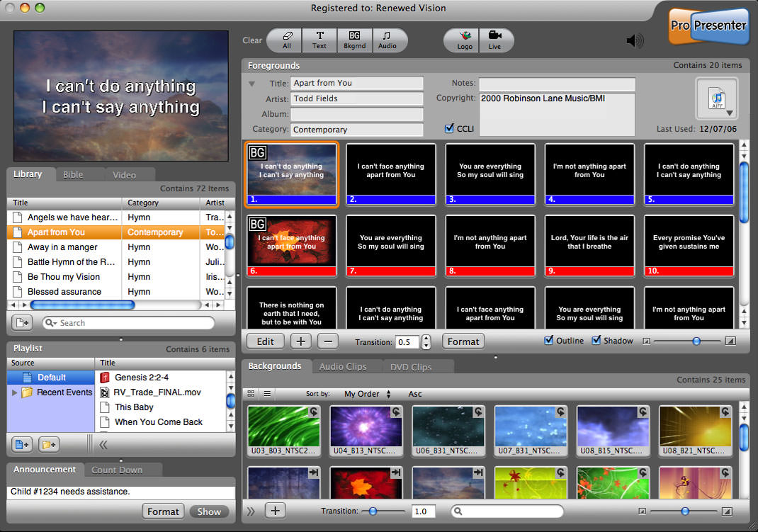Click small background thumbnail size icon
This screenshot has width=758, height=532.
[642, 511]
